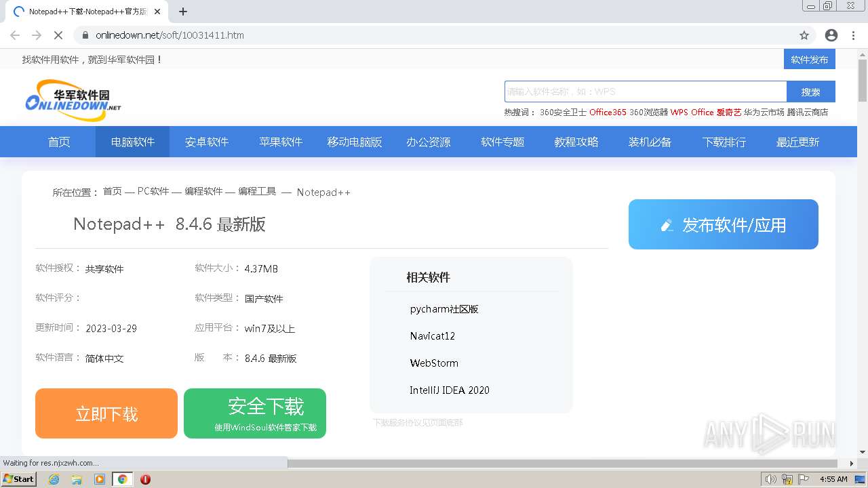Open the 下载排行 navigation tab

click(x=724, y=142)
